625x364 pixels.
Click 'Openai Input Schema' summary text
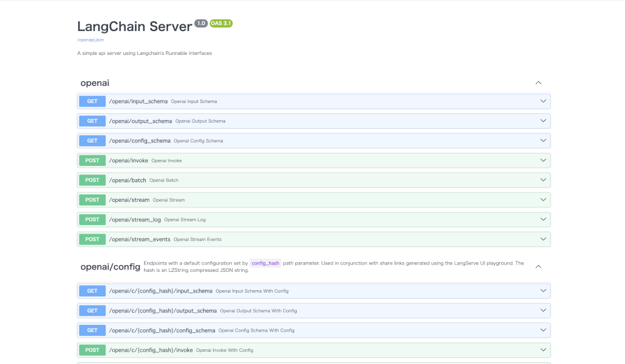click(194, 102)
